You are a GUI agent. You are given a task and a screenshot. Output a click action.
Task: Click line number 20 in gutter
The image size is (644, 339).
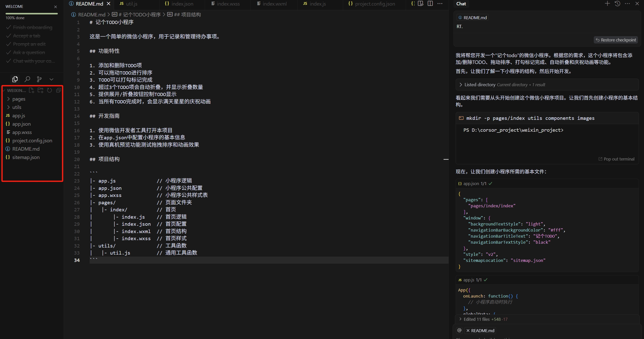click(77, 159)
